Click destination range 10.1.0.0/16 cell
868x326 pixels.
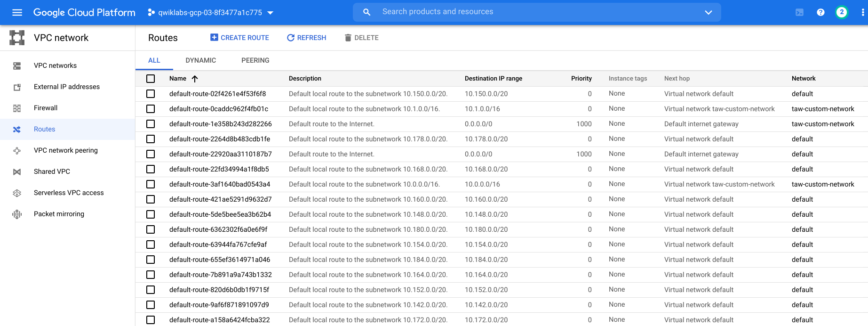click(482, 109)
